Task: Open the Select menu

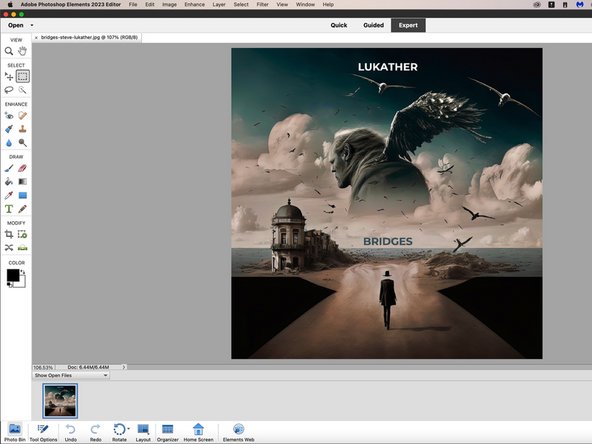Action: 241,5
